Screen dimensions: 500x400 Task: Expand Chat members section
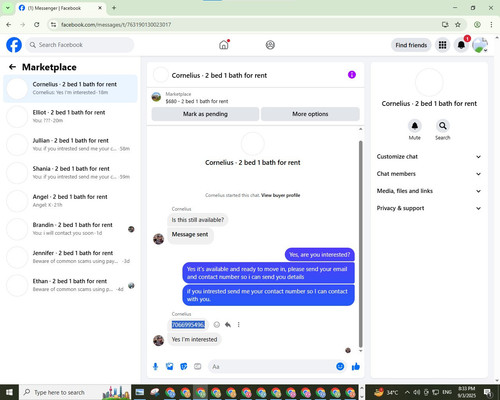point(429,174)
